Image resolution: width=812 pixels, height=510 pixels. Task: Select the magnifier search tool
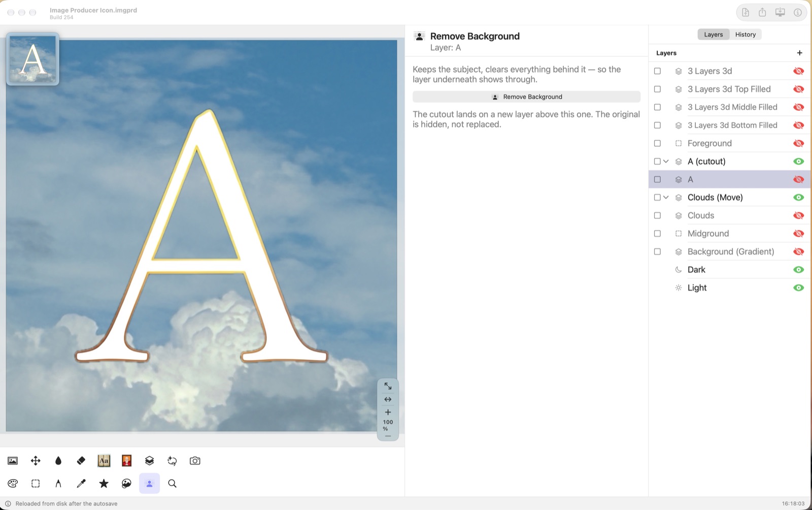click(x=173, y=484)
